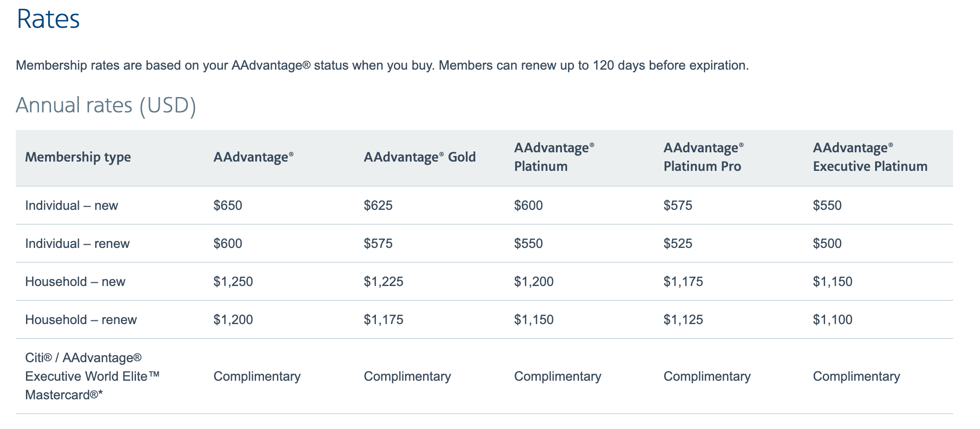Click the Citi Executive World Elite Mastercard label
Viewport: 980px width, 429px height.
92,376
